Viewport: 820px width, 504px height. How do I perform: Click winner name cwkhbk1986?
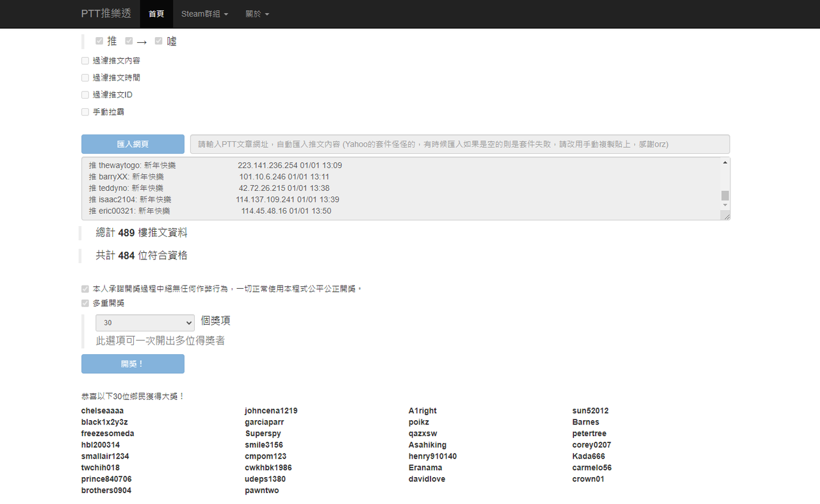(268, 467)
